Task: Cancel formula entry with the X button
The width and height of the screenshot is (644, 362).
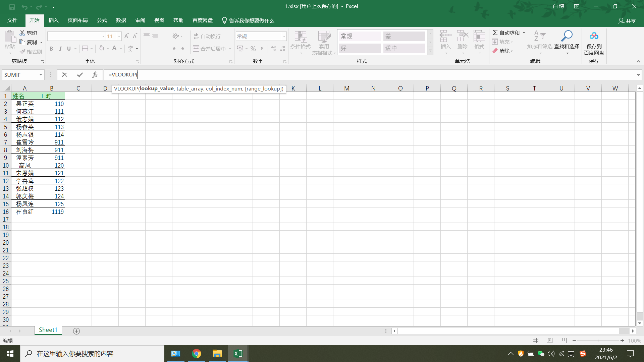Action: point(64,74)
